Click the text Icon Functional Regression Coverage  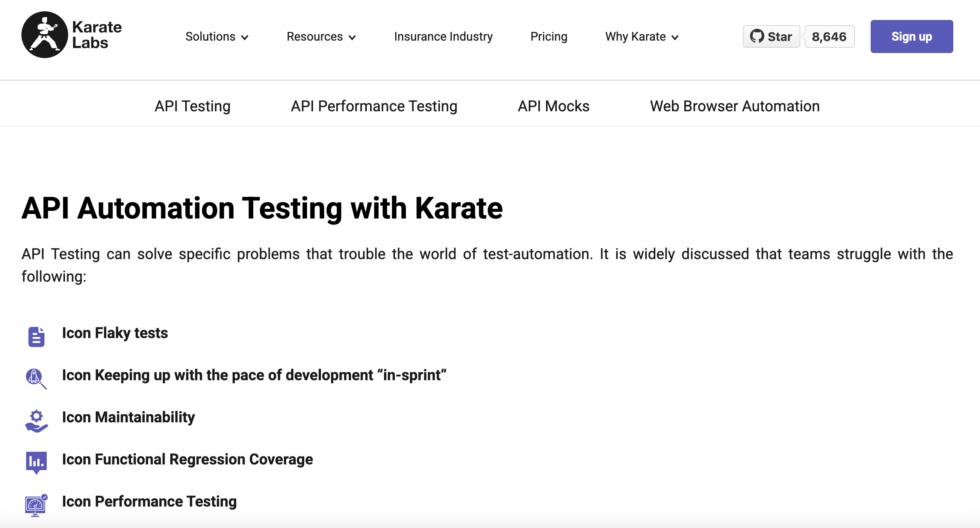pos(188,460)
